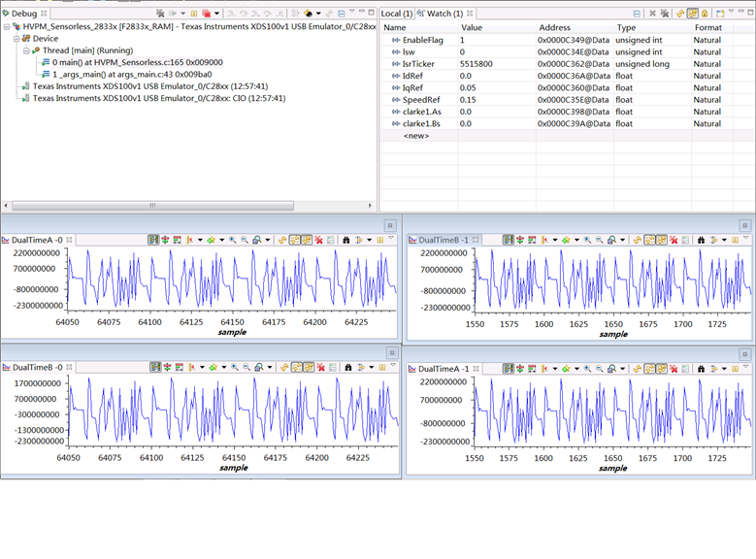Click refresh icon in DualTimeA -1 graph toolbar
The height and width of the screenshot is (559, 756).
(x=638, y=369)
